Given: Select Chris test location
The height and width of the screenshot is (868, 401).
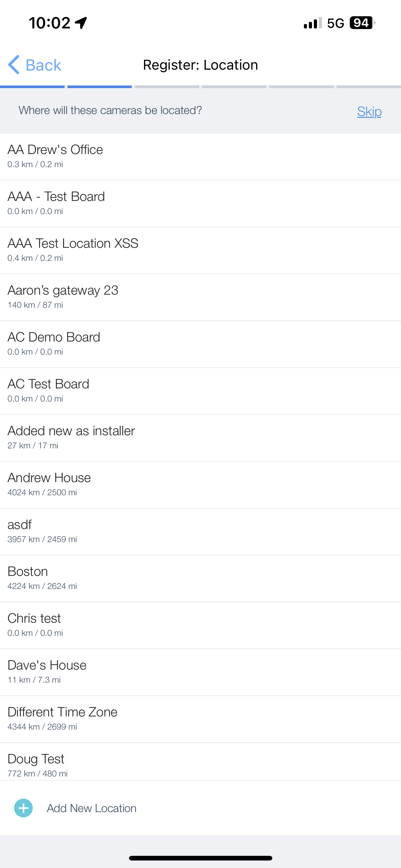Looking at the screenshot, I should coord(200,625).
